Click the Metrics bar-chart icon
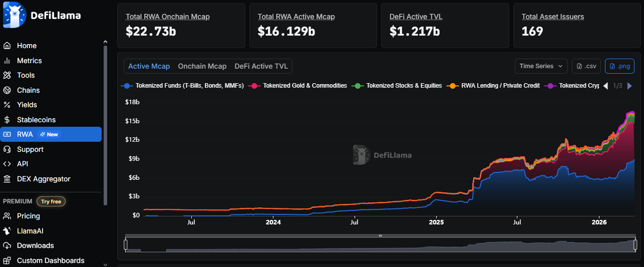 [7, 61]
